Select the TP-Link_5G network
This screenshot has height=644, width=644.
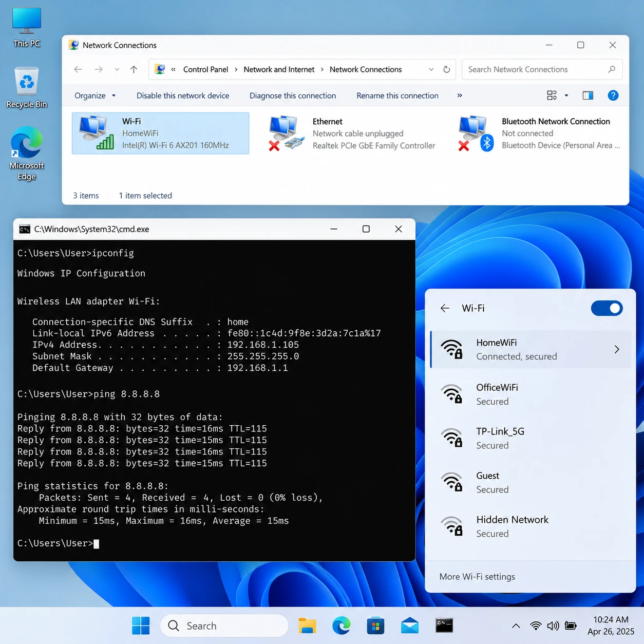coord(531,438)
